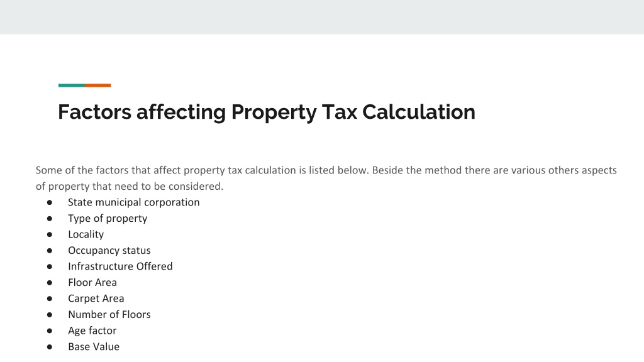The image size is (644, 362).
Task: Select the "Type of property" bullet
Action: [x=108, y=218]
